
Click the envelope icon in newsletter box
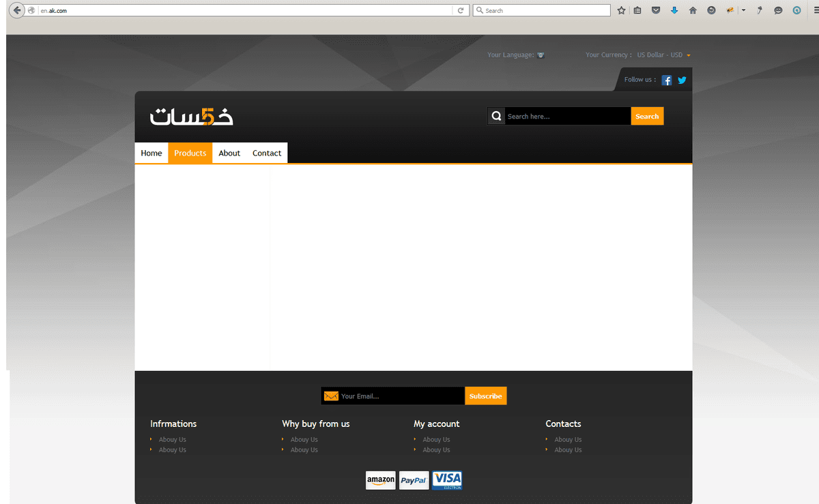[x=331, y=396]
